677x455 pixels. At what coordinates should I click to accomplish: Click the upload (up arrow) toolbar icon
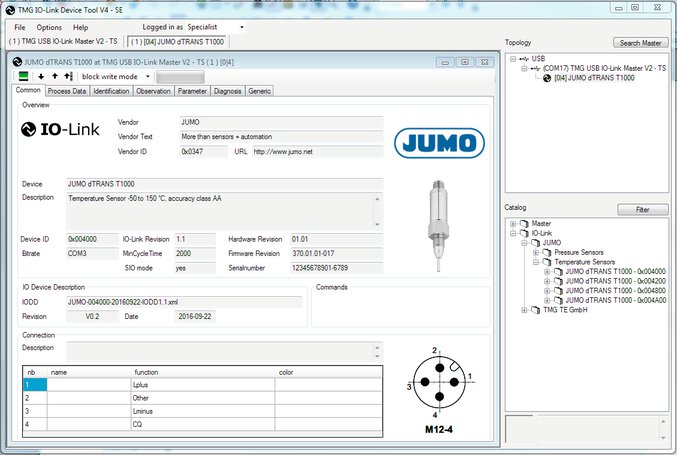click(x=55, y=76)
